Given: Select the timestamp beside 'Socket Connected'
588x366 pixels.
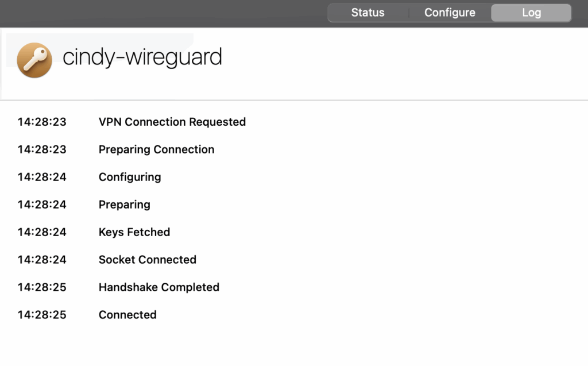Looking at the screenshot, I should pos(42,260).
